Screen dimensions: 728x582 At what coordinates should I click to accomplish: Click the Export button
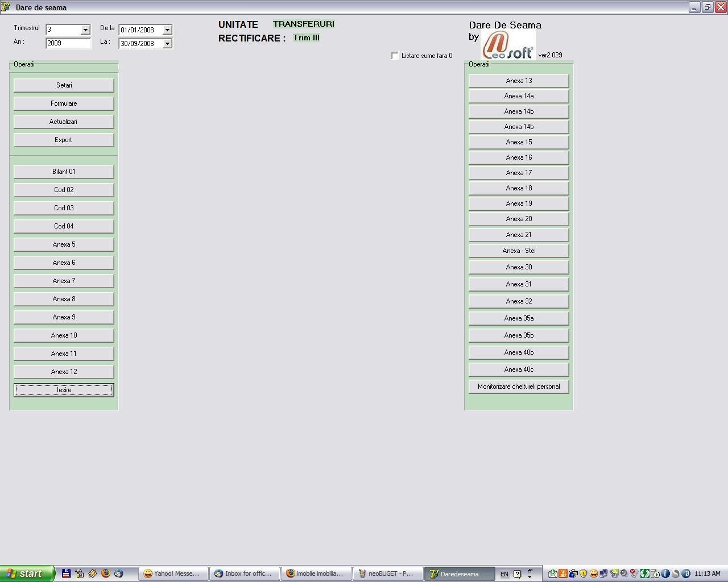click(64, 140)
